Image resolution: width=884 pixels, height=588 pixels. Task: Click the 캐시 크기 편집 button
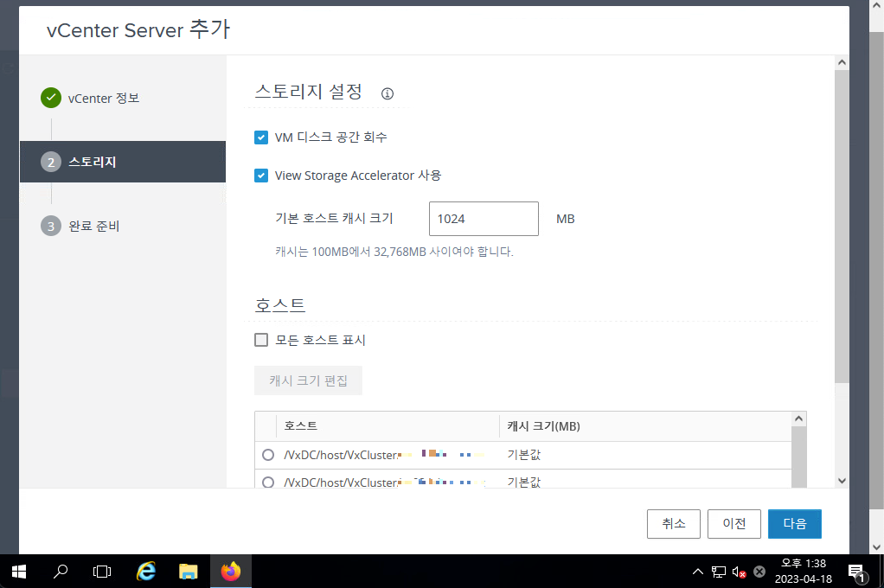[x=309, y=380]
